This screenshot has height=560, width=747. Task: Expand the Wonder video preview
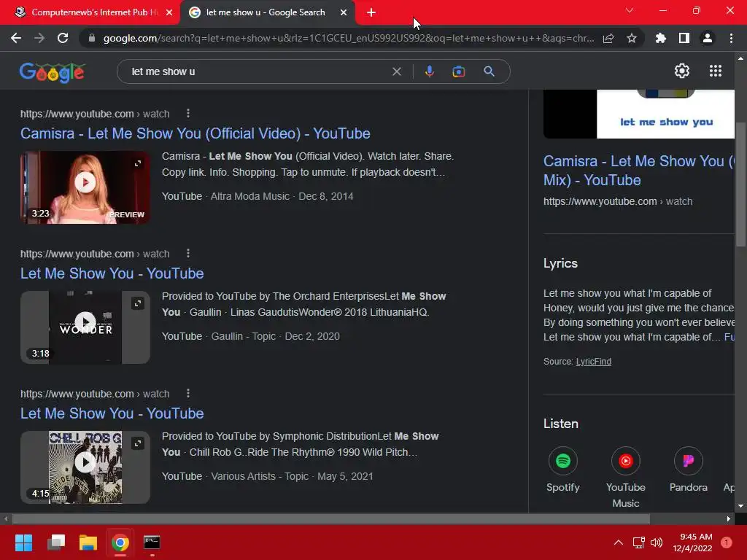click(x=138, y=303)
